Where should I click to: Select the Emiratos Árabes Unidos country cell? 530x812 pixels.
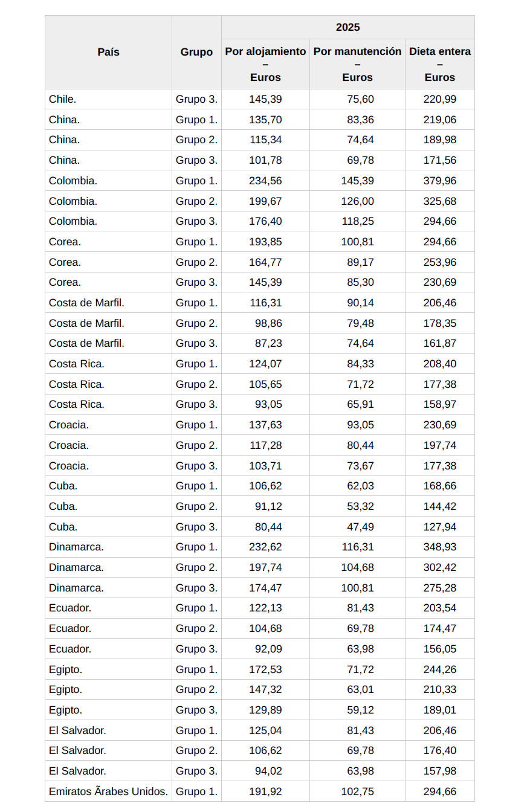108,791
